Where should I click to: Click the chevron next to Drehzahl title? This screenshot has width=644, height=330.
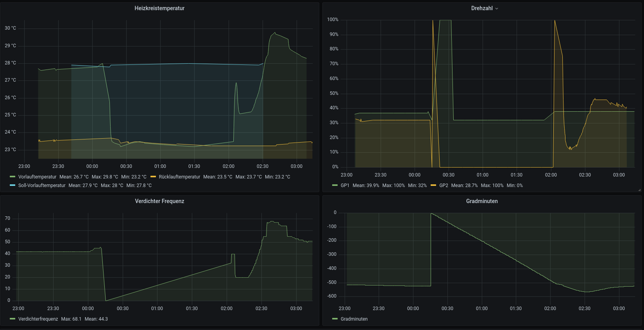(497, 9)
